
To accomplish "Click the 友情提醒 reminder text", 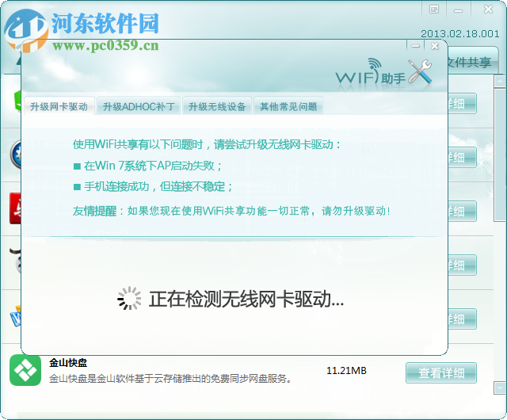I will pyautogui.click(x=231, y=211).
